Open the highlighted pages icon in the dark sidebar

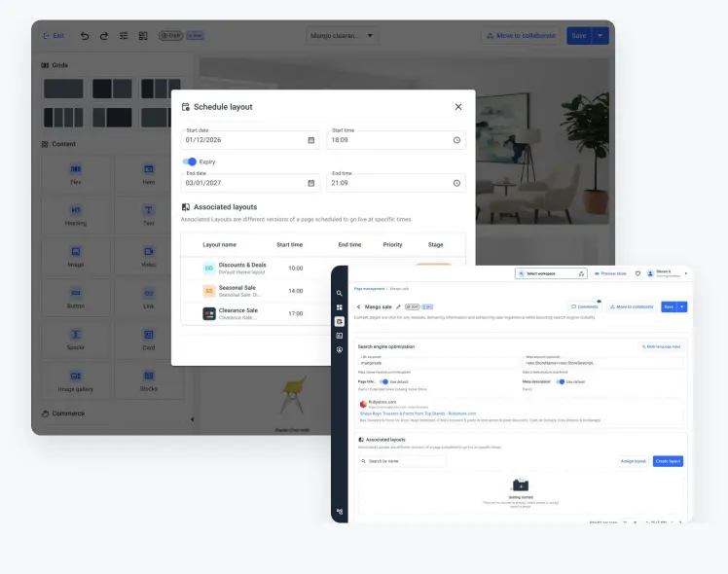(x=340, y=321)
